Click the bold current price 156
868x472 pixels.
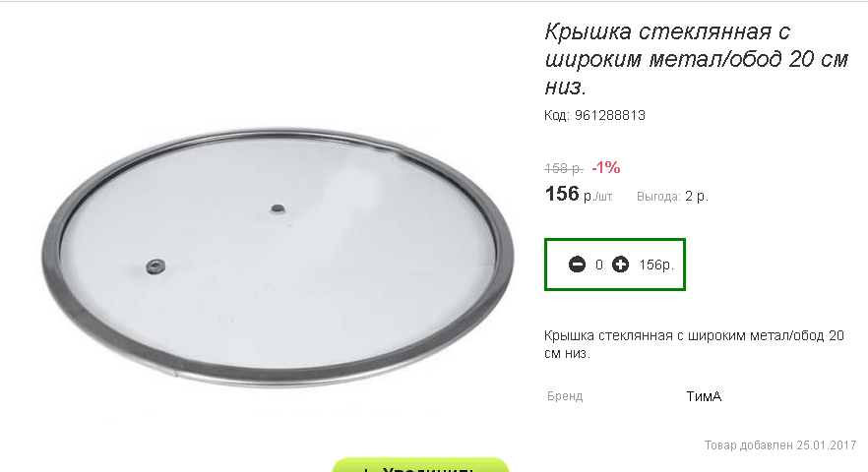click(x=562, y=194)
